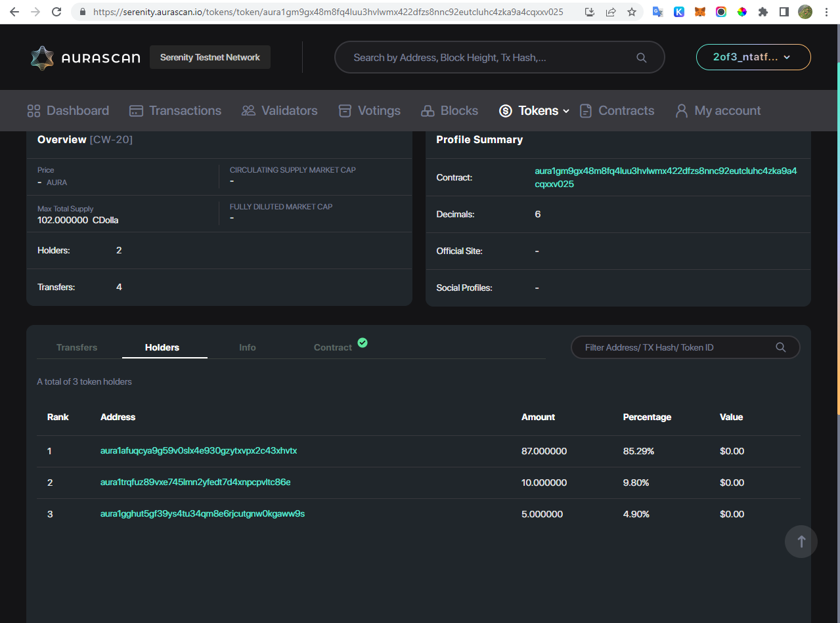Open the Contracts page
The height and width of the screenshot is (623, 840).
(617, 110)
